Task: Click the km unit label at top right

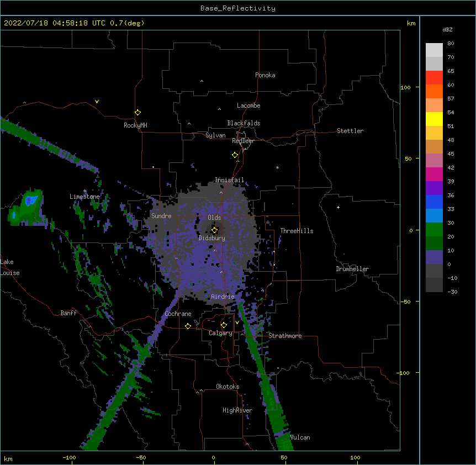Action: (411, 23)
